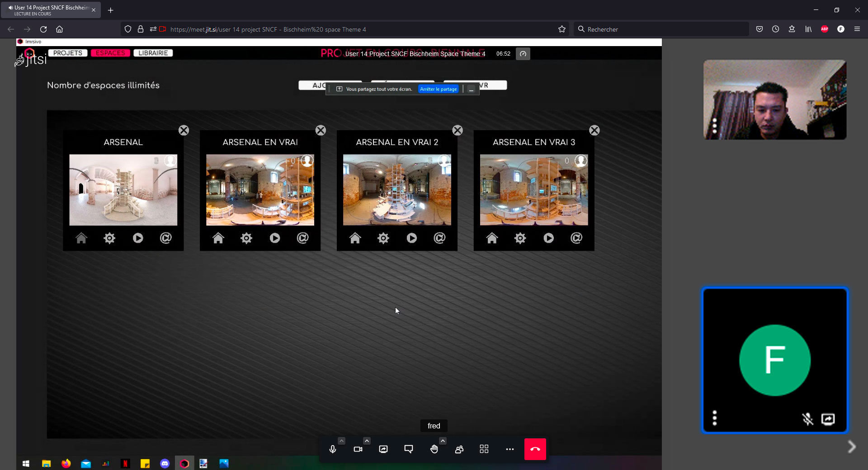Switch to the ESPACES tab
This screenshot has width=868, height=470.
[x=110, y=53]
